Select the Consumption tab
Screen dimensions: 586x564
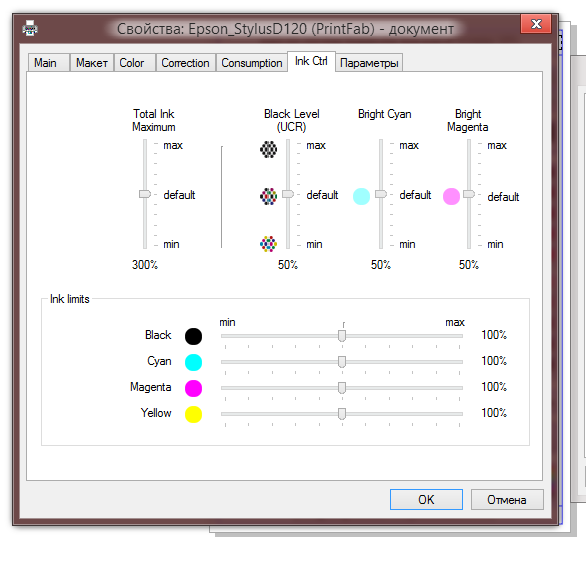[x=252, y=63]
